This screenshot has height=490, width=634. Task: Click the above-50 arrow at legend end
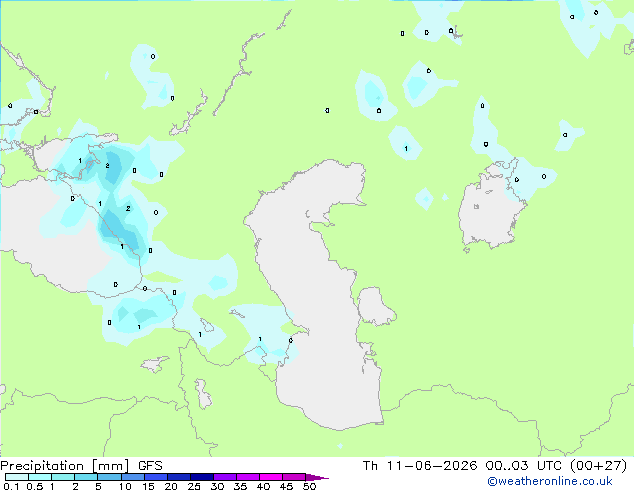point(317,477)
